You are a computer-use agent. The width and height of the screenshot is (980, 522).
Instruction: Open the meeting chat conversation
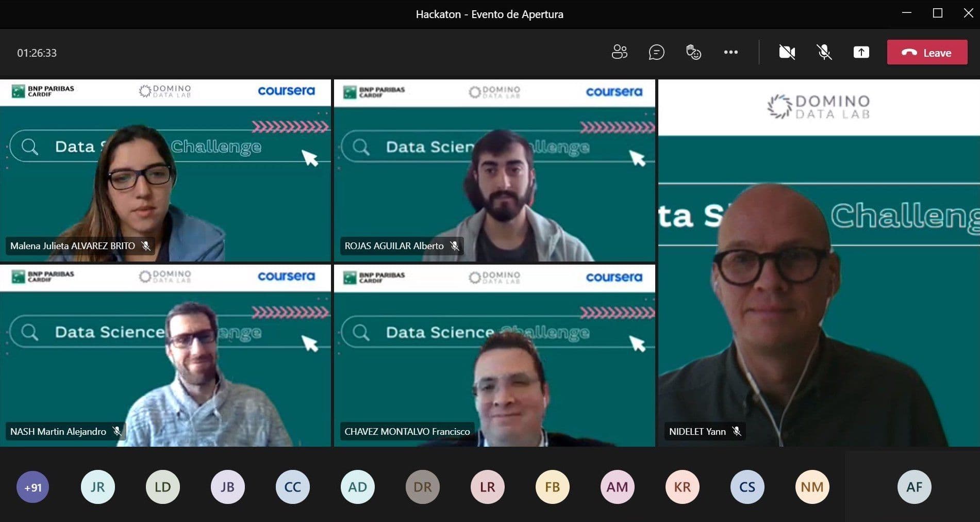pos(656,52)
